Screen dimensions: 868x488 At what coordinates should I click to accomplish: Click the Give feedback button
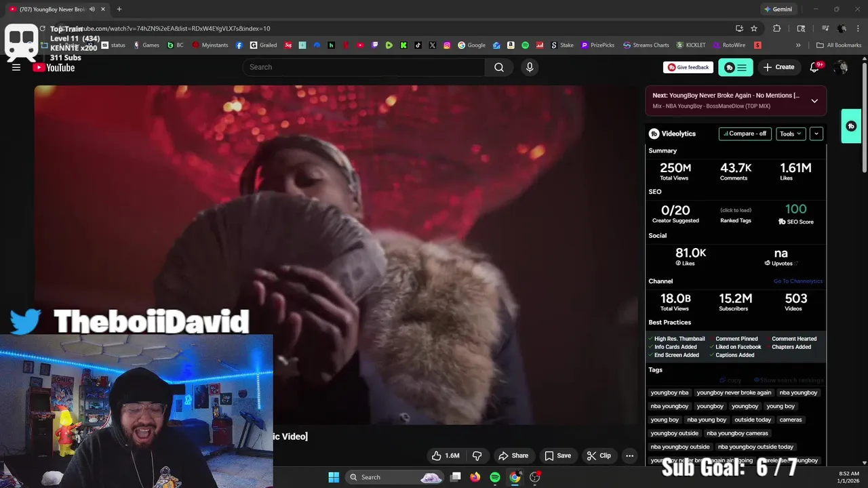click(x=688, y=67)
